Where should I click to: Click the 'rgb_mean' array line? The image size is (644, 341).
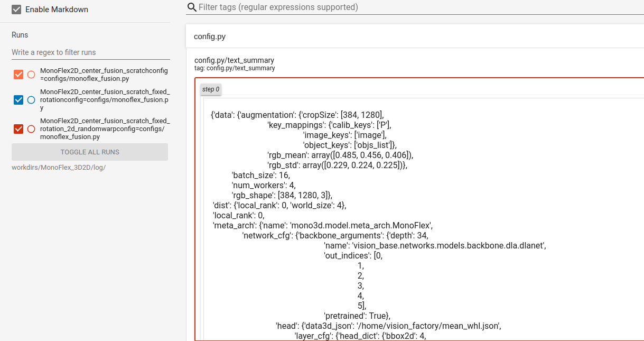click(340, 155)
